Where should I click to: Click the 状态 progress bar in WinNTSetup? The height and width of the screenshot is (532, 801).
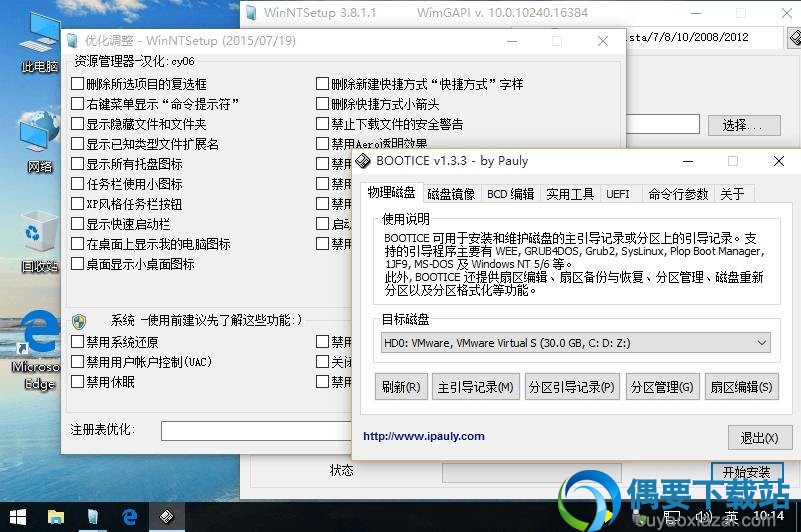531,473
